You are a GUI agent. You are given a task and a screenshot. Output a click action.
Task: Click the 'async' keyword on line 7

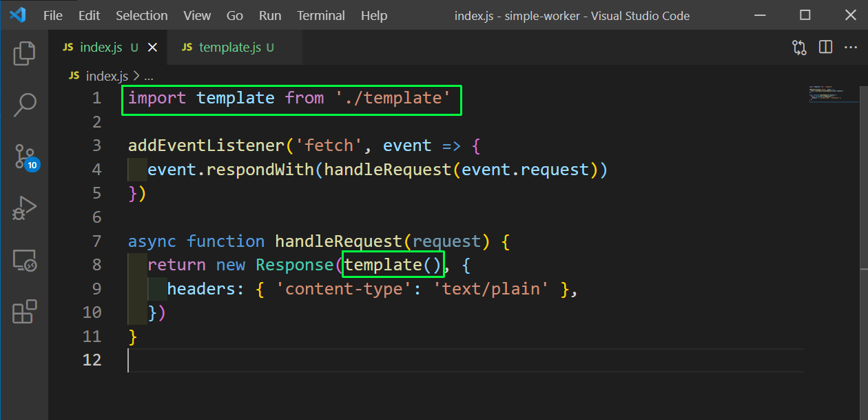[152, 241]
